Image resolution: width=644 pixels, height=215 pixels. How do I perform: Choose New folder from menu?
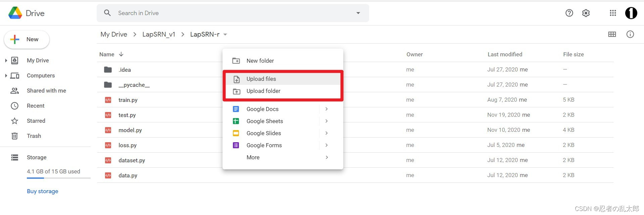283,61
